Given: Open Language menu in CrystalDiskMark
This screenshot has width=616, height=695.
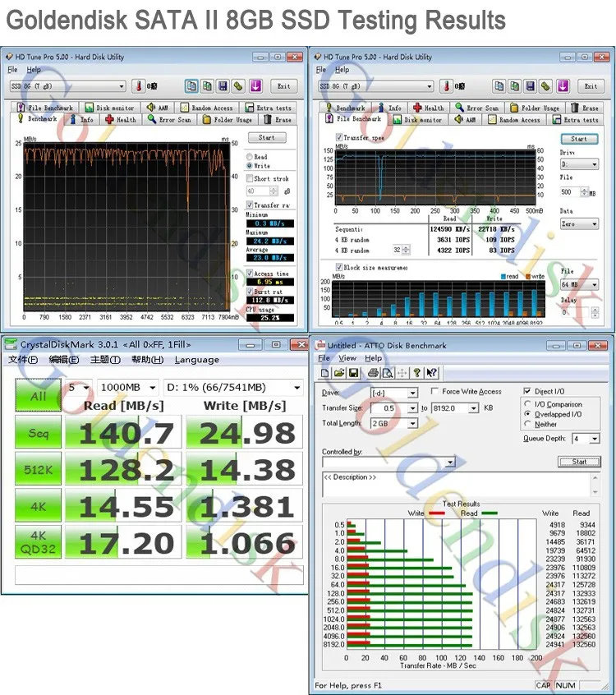Looking at the screenshot, I should click(197, 360).
